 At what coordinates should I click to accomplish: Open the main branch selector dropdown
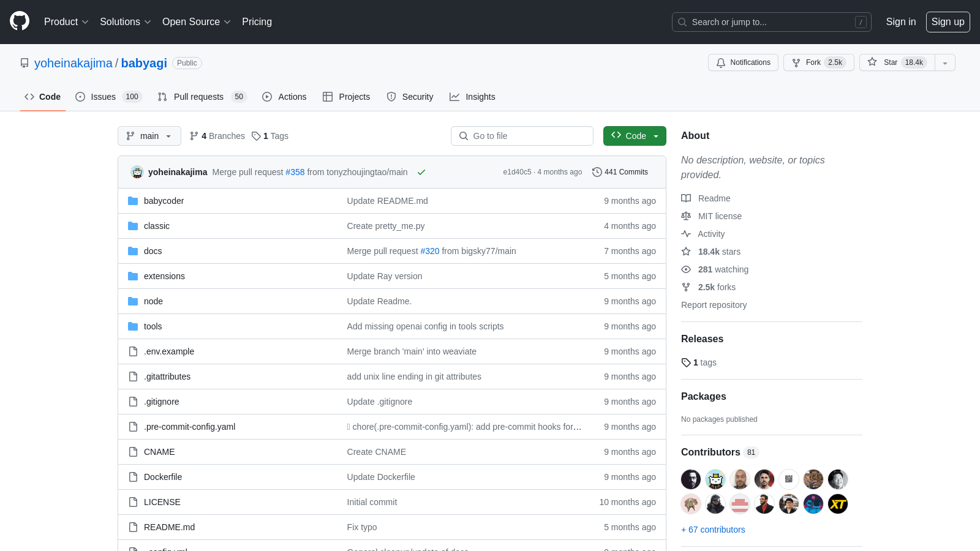(149, 136)
